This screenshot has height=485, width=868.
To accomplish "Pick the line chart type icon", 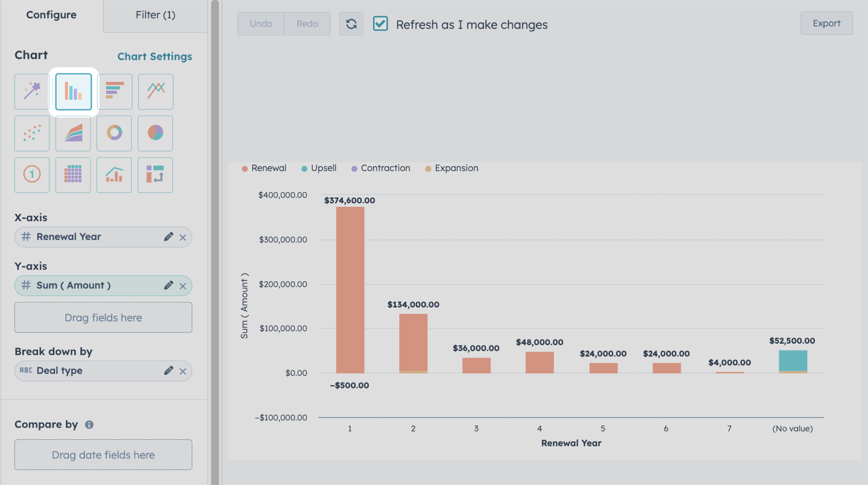I will 156,92.
